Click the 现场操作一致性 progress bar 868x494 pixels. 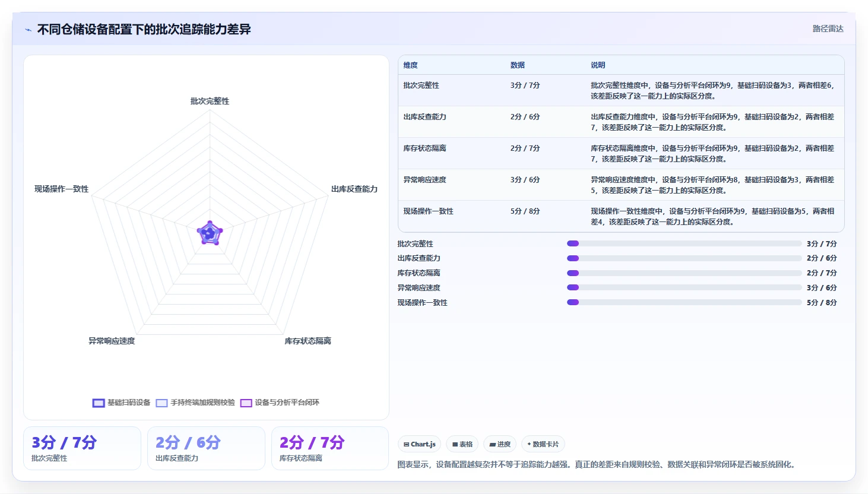(684, 302)
